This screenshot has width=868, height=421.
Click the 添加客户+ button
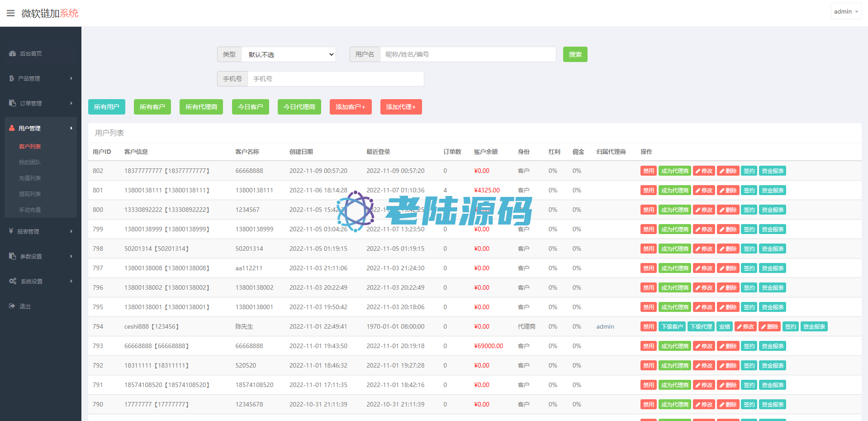(350, 107)
